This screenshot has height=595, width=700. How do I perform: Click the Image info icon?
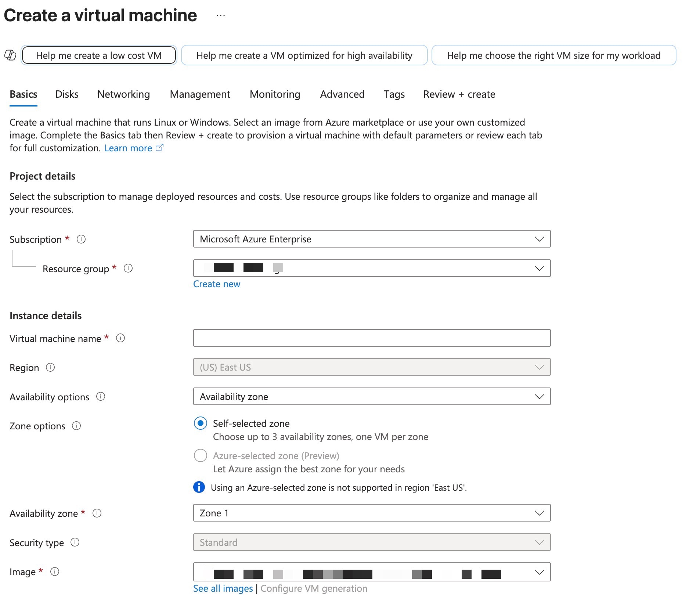[55, 571]
